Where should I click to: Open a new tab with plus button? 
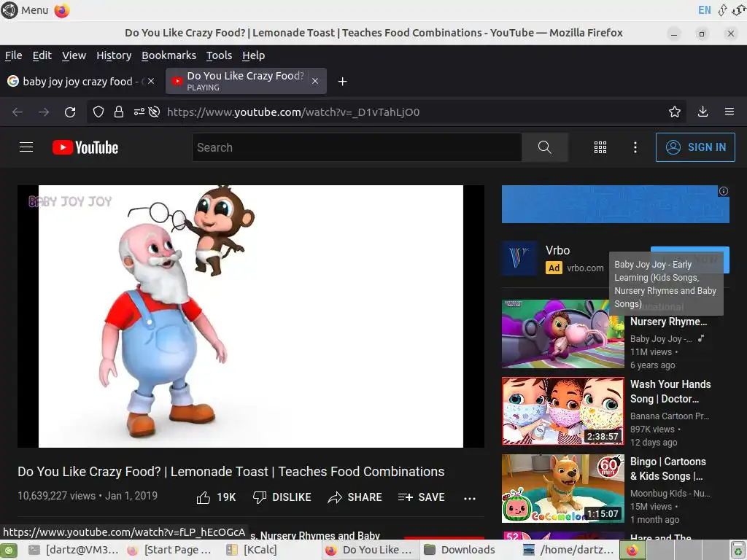coord(342,82)
